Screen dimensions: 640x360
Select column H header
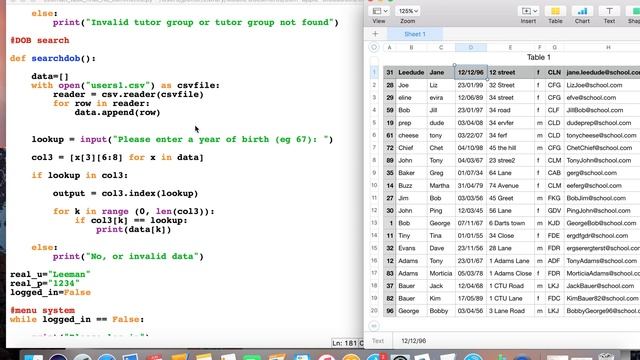coord(608,47)
